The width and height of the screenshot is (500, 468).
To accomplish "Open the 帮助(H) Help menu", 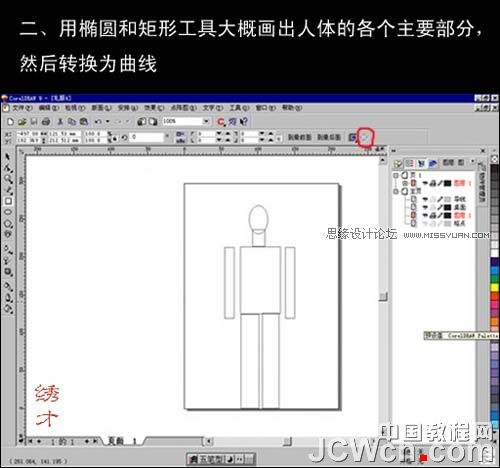I will tap(292, 108).
